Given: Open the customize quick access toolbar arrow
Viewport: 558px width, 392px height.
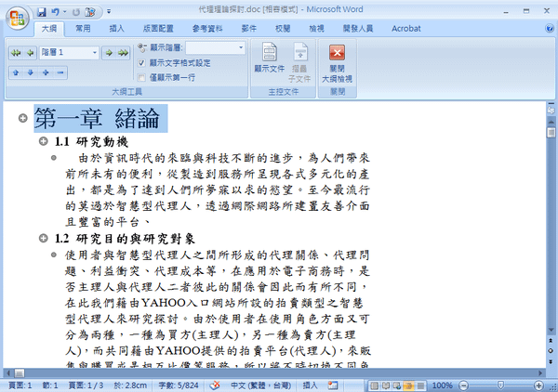Looking at the screenshot, I should click(109, 12).
